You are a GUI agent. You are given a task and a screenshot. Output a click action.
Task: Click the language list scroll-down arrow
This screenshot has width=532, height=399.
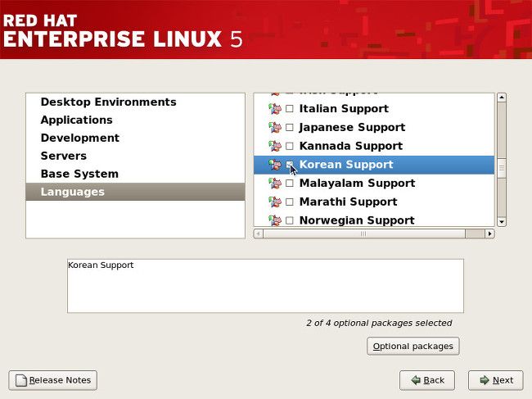point(502,222)
